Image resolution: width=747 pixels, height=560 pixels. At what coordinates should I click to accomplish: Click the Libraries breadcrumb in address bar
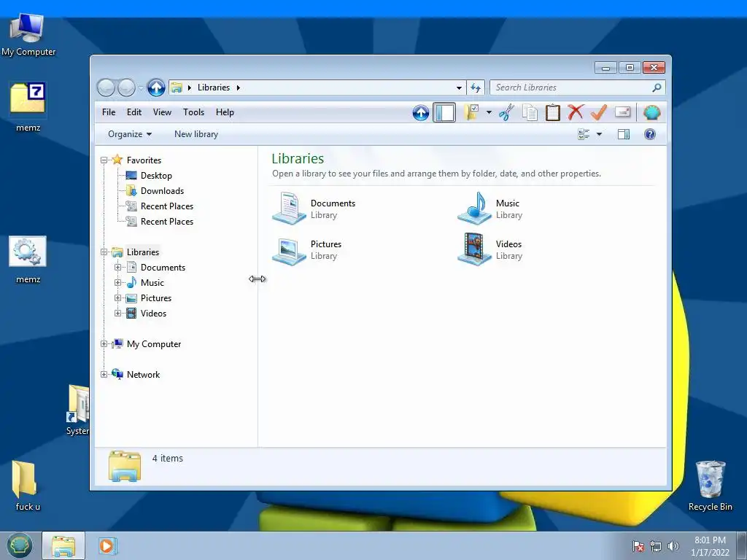(x=214, y=87)
